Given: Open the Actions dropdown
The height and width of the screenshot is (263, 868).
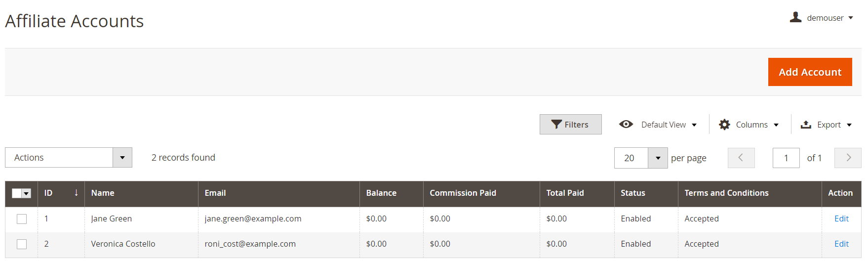Looking at the screenshot, I should (69, 158).
